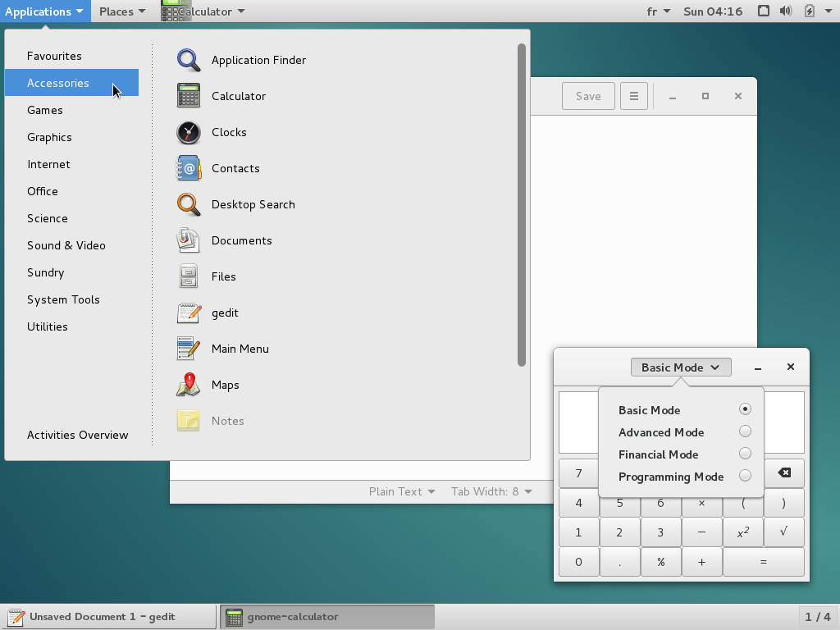Choose the Financial Mode radio button
Image resolution: width=840 pixels, height=630 pixels.
(745, 454)
